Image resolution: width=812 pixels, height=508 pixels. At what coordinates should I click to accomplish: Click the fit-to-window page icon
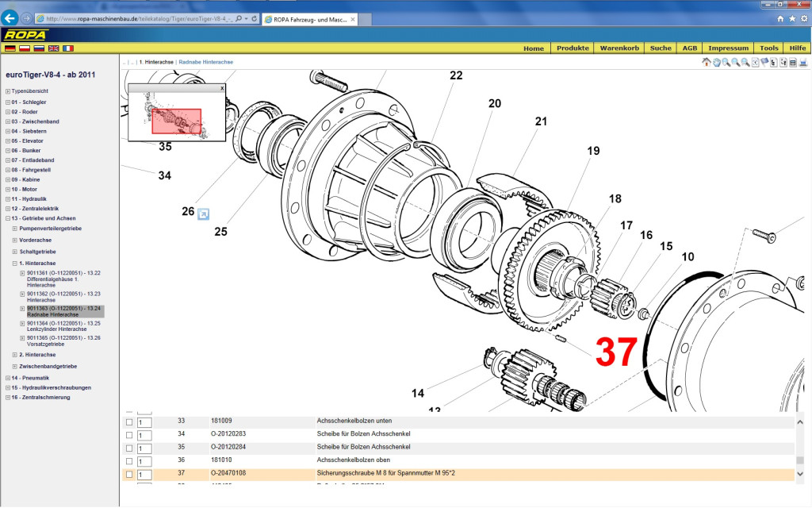click(755, 62)
